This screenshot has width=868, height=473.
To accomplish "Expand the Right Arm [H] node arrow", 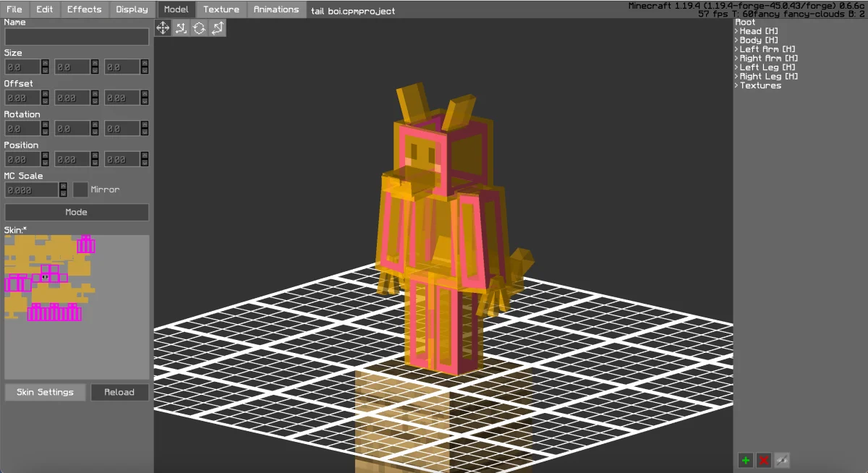I will 736,58.
